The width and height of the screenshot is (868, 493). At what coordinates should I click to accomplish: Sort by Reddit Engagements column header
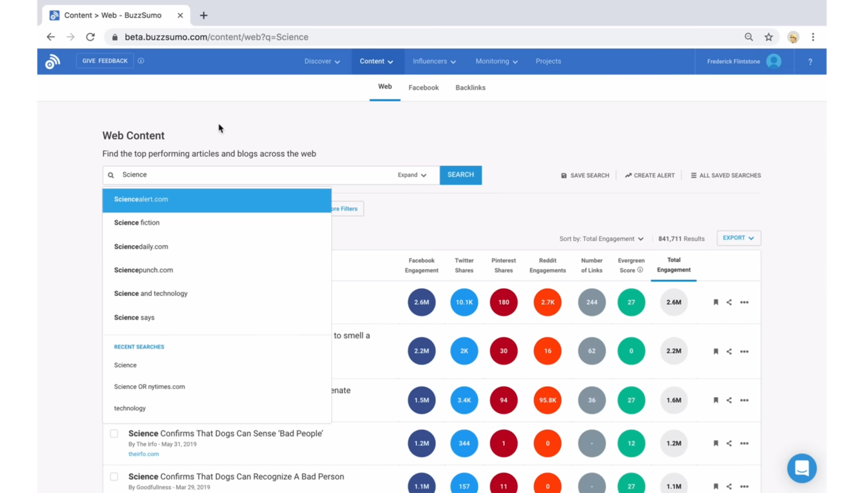point(547,265)
